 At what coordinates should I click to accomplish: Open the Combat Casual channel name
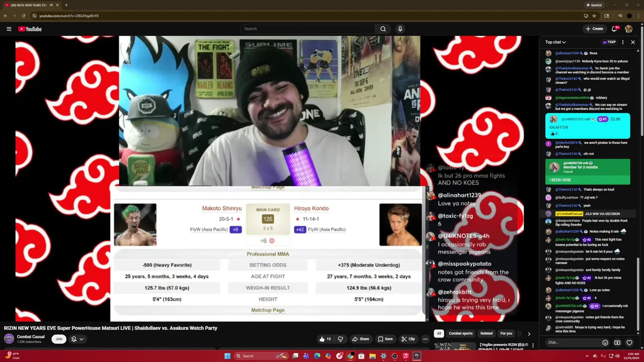[31, 337]
